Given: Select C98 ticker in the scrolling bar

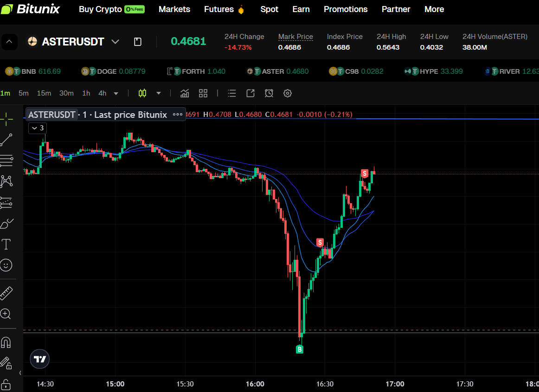Looking at the screenshot, I should [356, 71].
